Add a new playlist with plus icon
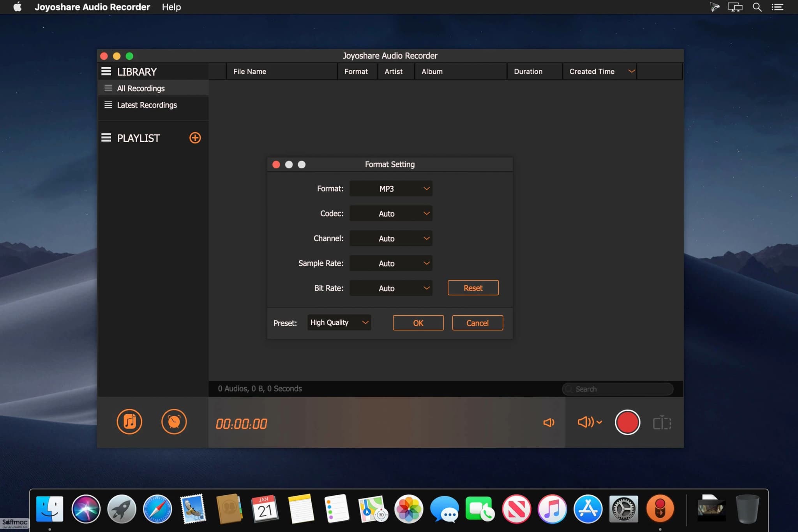 click(195, 138)
